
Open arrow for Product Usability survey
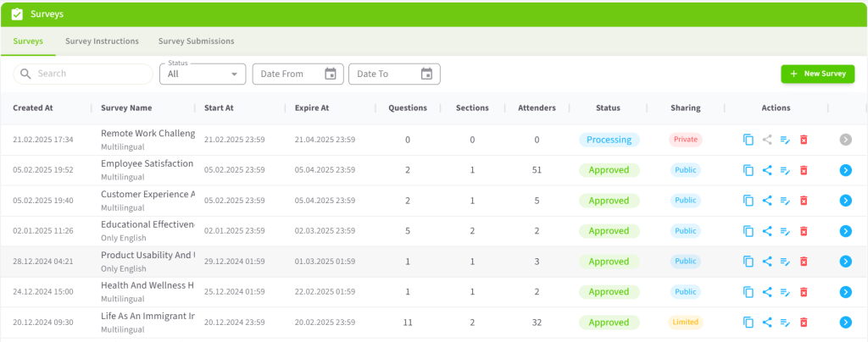[845, 262]
